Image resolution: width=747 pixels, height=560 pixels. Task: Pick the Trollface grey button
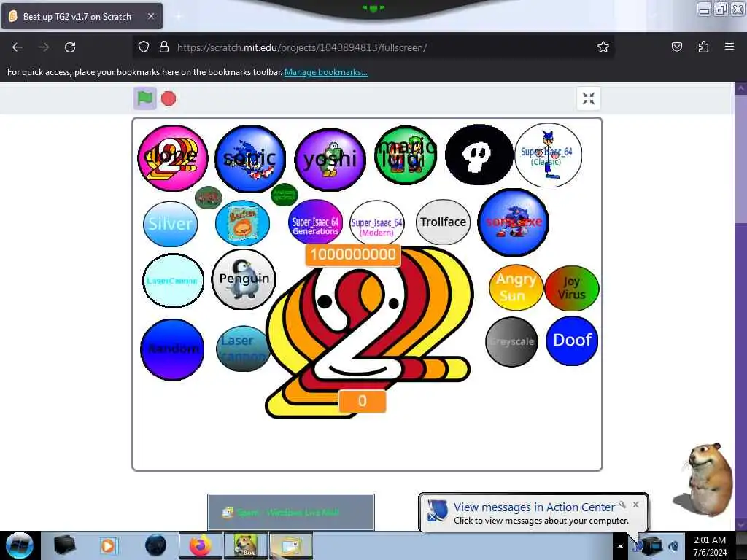coord(443,222)
